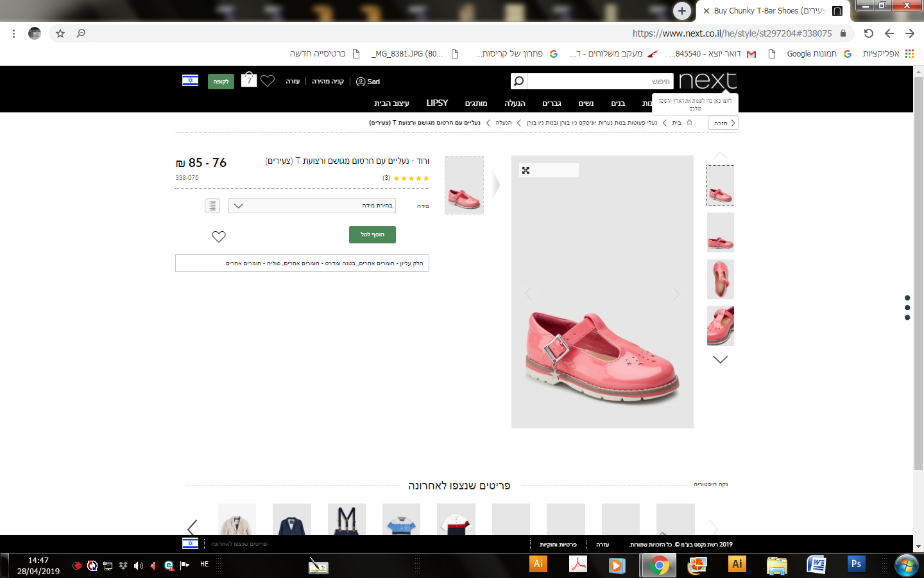Show the next product image with the right arrow
The width and height of the screenshot is (924, 578).
[676, 294]
